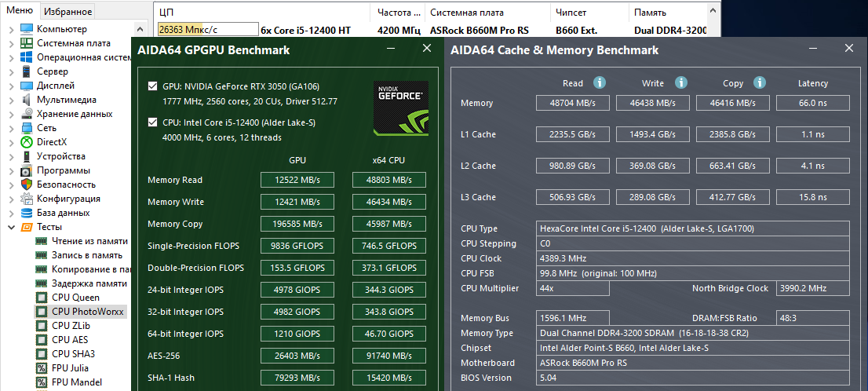Screen dimensions: 868x391
Task: Select the Копирование в память test
Action: tap(89, 269)
